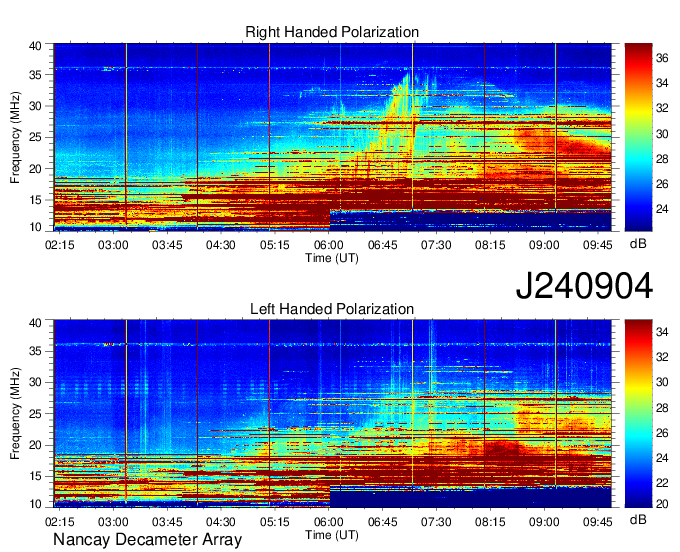Click the 40 MHz tick of Left Handed plot
The image size is (680, 552).
click(x=35, y=323)
